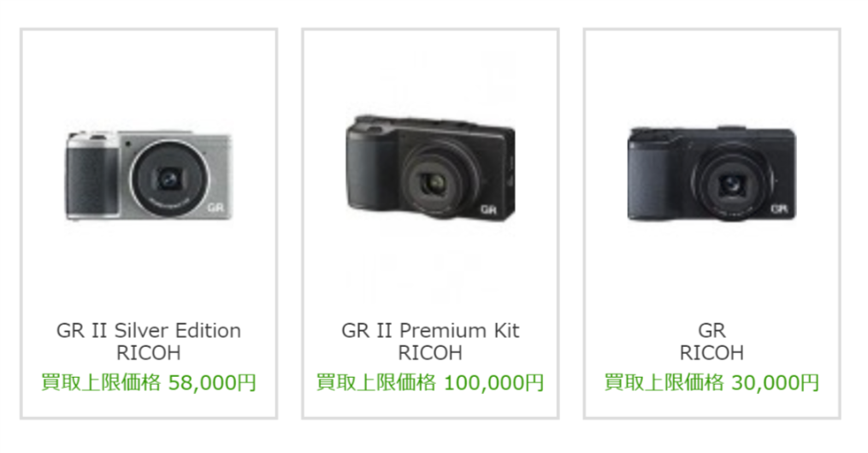
Task: Click the GR logo on the rightmost camera
Action: (779, 209)
